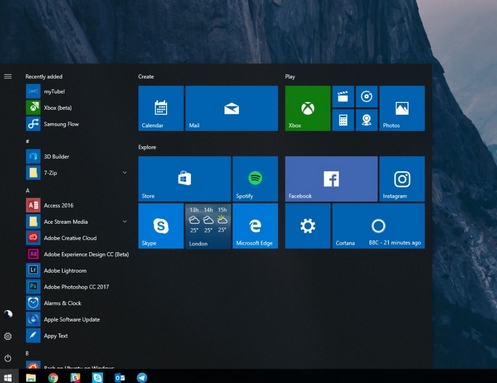Image resolution: width=497 pixels, height=383 pixels.
Task: Open the Calendar tile
Action: click(161, 108)
